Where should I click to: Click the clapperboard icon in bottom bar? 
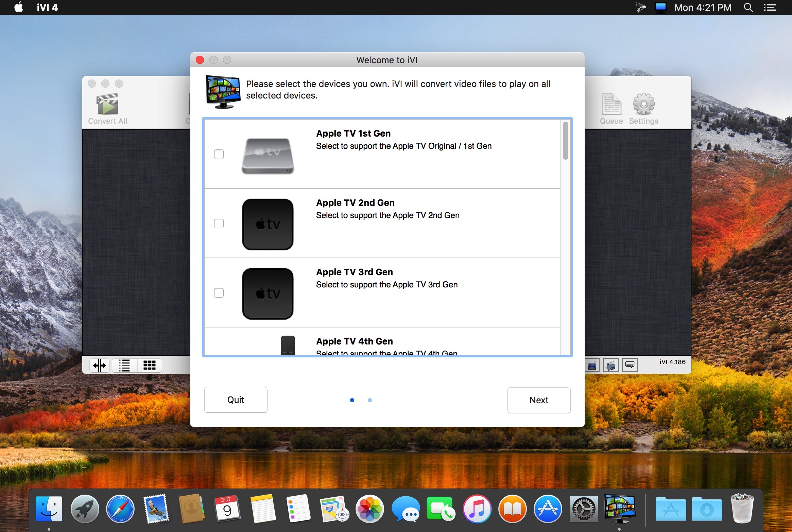(610, 365)
